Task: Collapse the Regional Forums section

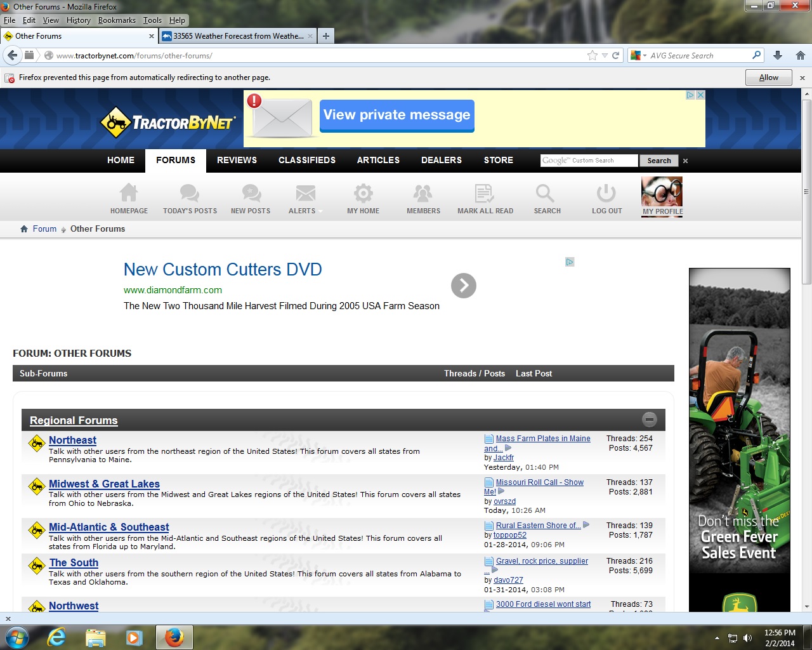Action: click(x=649, y=420)
